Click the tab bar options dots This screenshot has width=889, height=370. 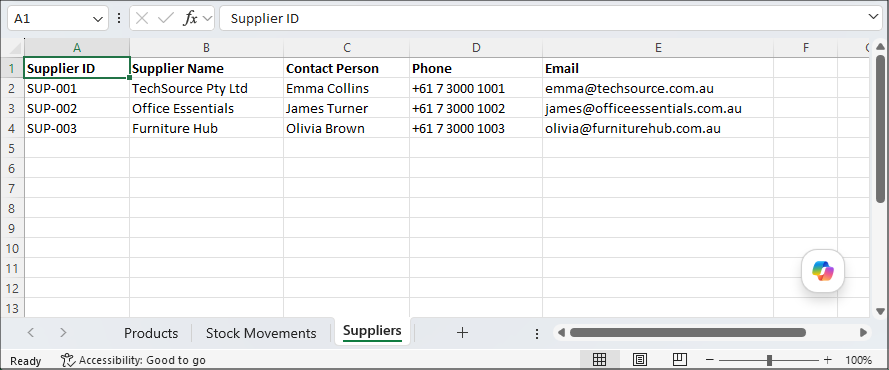pos(537,334)
